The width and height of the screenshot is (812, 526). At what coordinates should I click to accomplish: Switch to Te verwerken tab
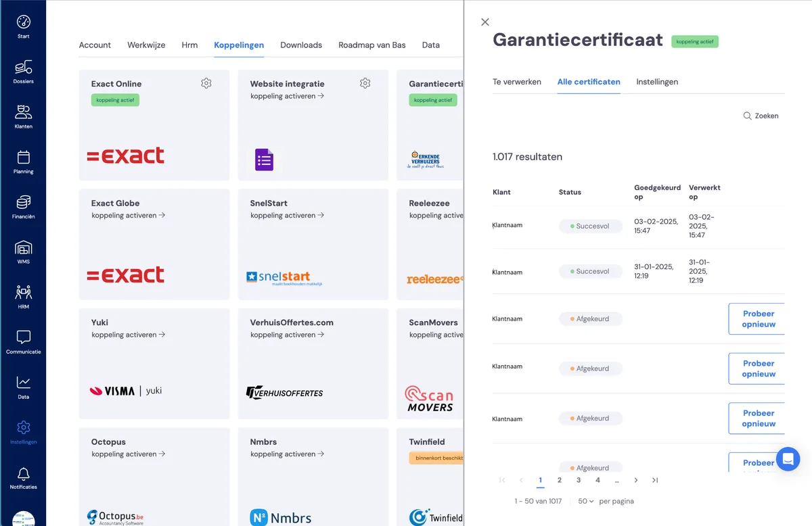pyautogui.click(x=517, y=82)
